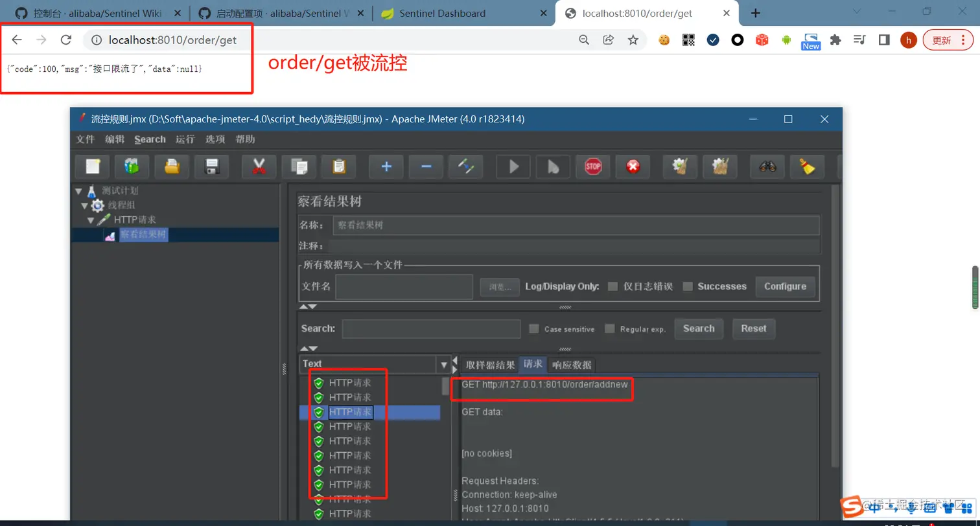Toggle Chrome side panel icon
Image resolution: width=980 pixels, height=526 pixels.
[x=884, y=40]
